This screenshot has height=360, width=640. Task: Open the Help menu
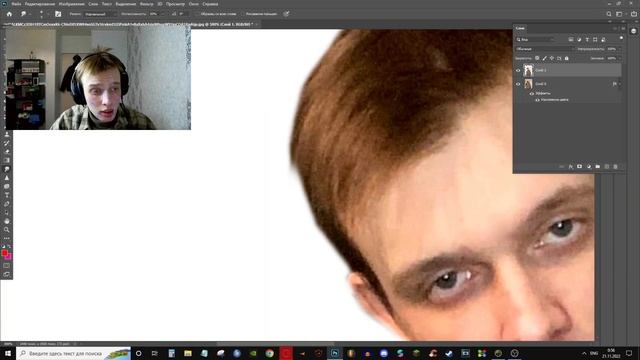(210, 4)
